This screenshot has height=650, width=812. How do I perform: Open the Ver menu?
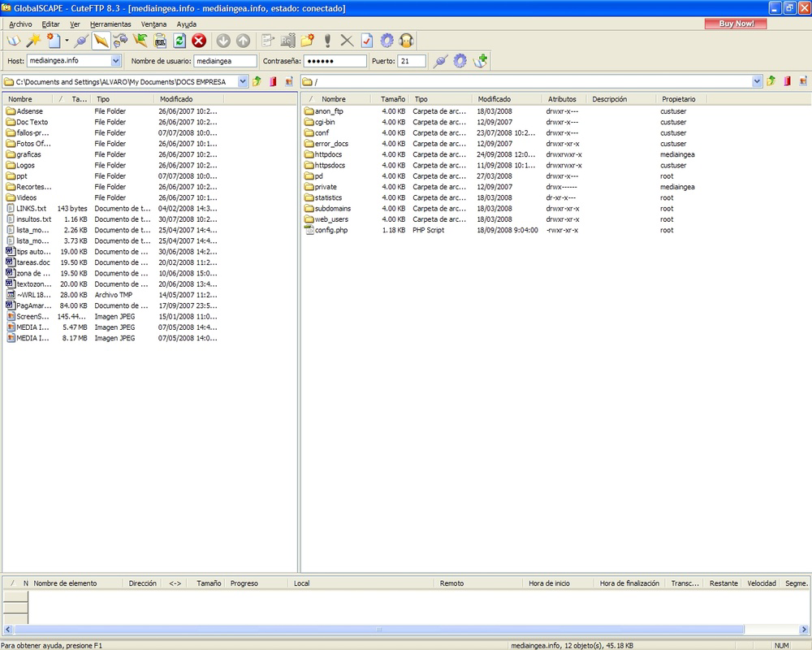tap(75, 24)
